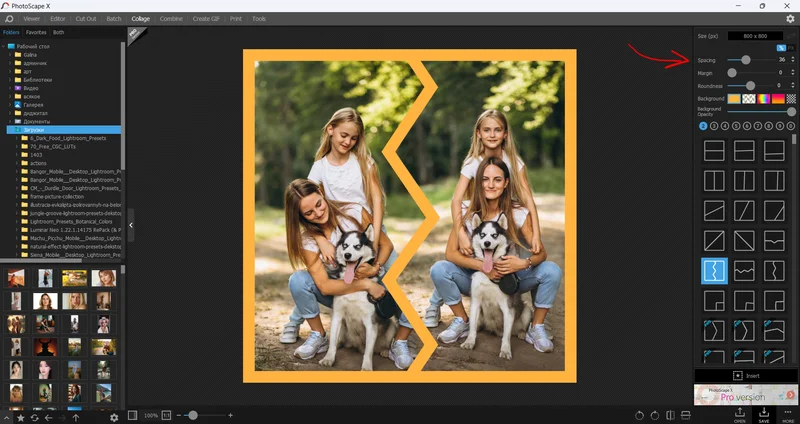Image resolution: width=800 pixels, height=424 pixels.
Task: Select photo count 2 radio circle
Action: [703, 126]
